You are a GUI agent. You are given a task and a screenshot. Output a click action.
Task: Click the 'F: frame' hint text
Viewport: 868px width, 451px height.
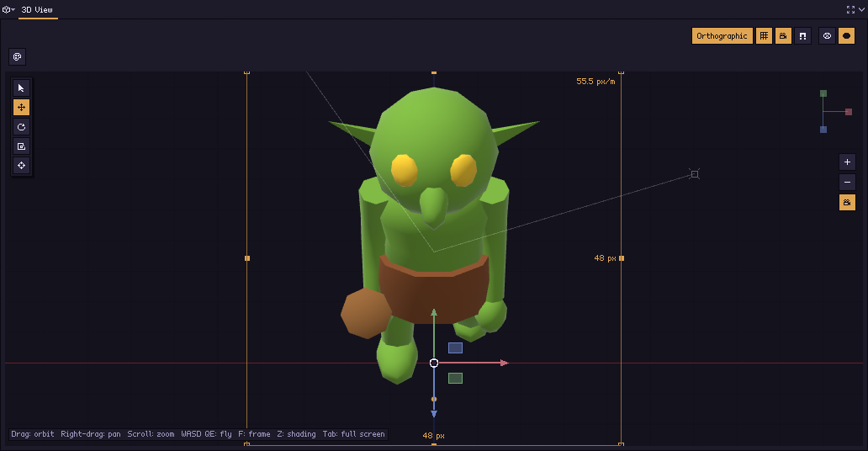pos(255,434)
